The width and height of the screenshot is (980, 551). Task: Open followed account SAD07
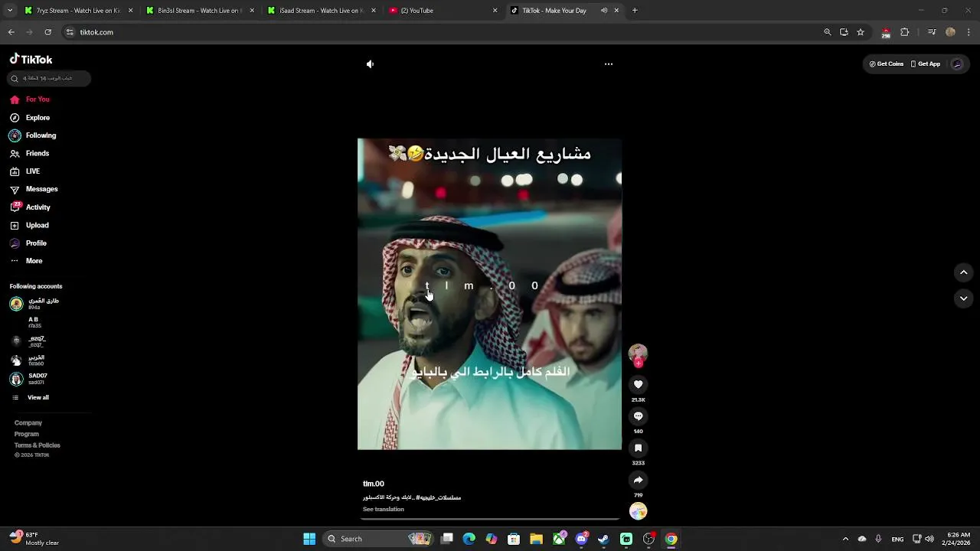(29, 379)
